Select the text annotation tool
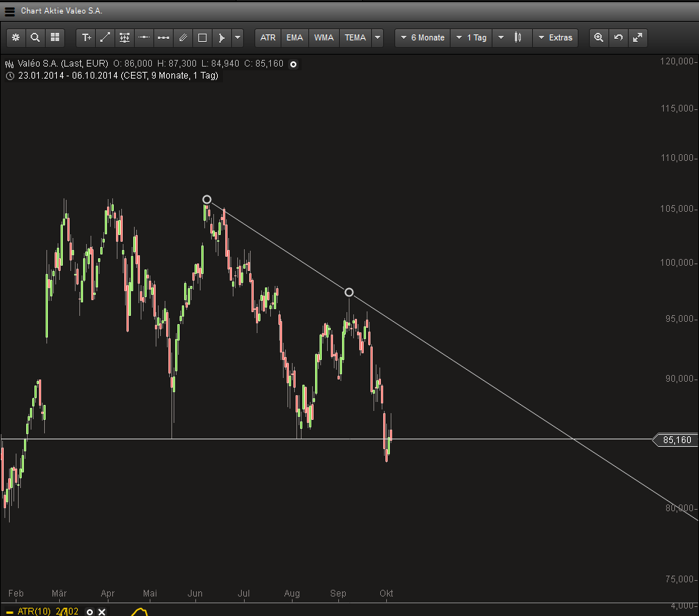This screenshot has height=616, width=699. coord(86,37)
